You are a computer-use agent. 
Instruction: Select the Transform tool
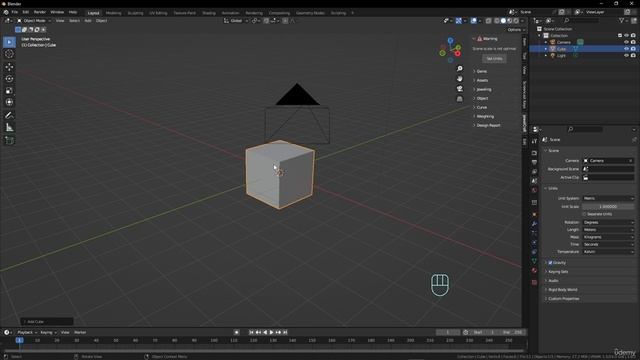pyautogui.click(x=9, y=102)
